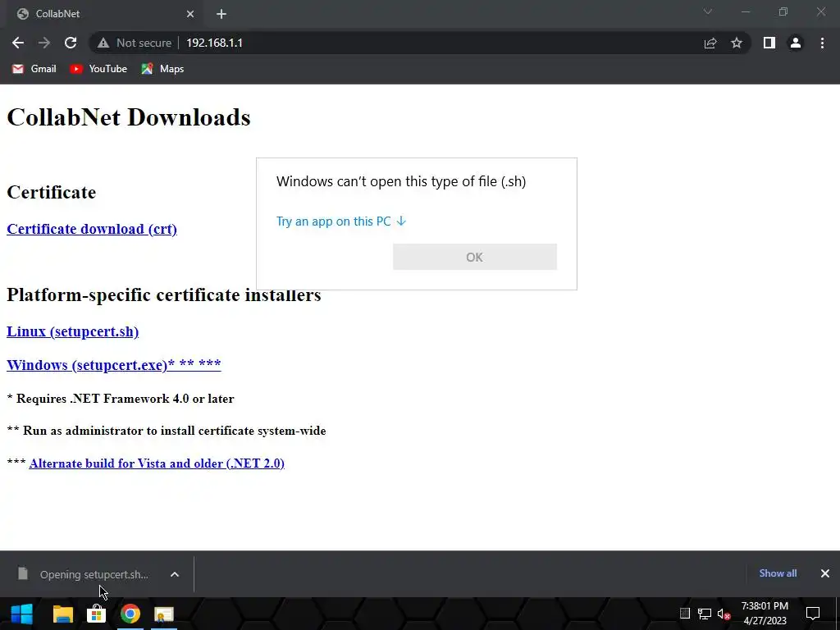
Task: Click the Not secure warning icon
Action: coord(103,43)
